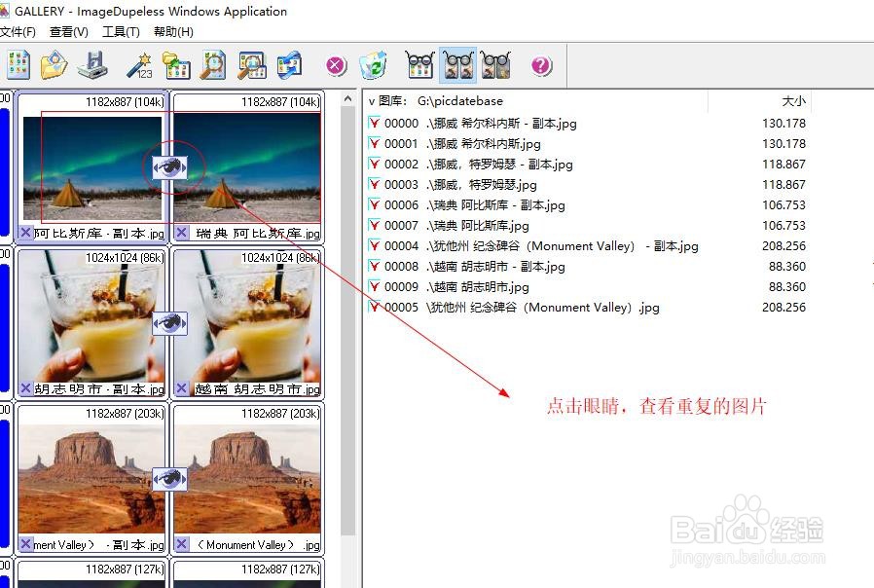
Task: Click the first glasses view-mode icon
Action: [419, 65]
